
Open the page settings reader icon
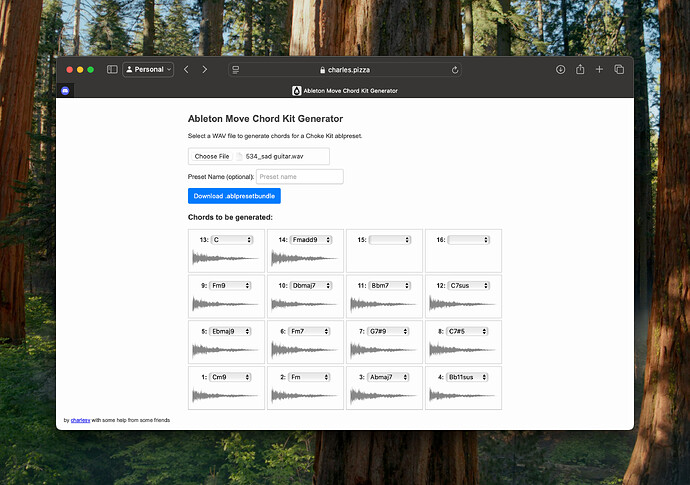coord(236,70)
